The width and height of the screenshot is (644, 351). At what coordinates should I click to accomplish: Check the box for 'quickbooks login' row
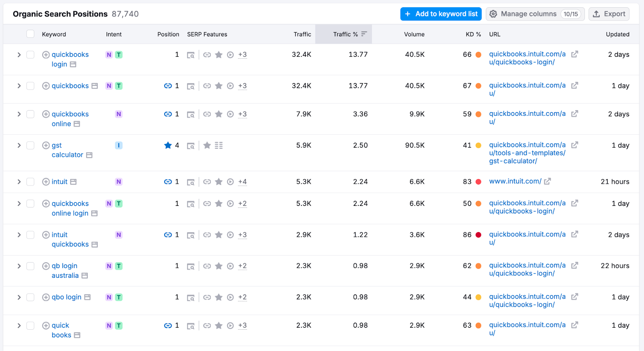[30, 55]
